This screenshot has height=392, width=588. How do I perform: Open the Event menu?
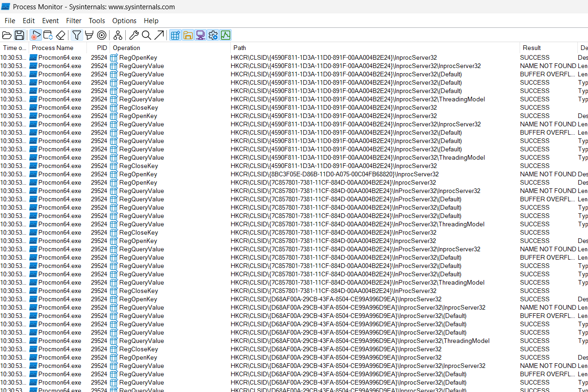pyautogui.click(x=50, y=21)
